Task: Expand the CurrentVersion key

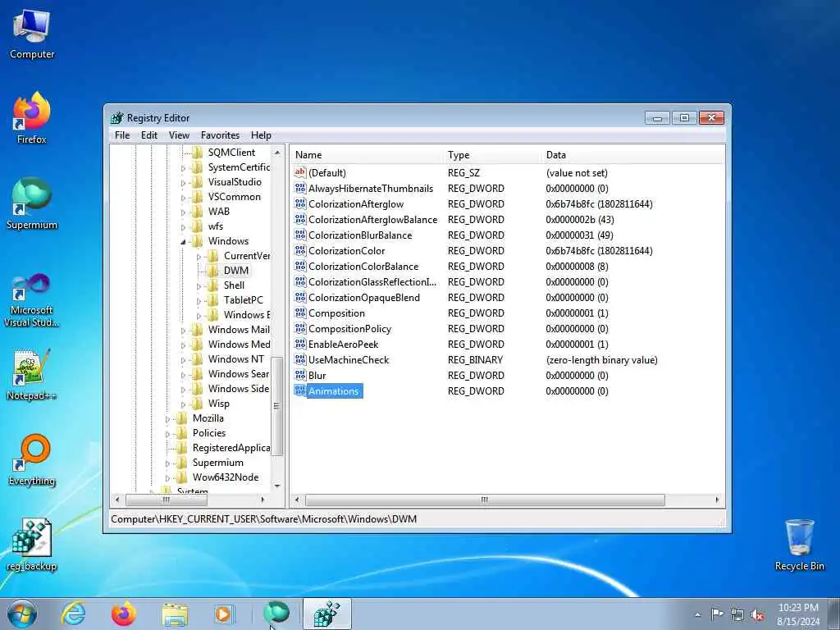Action: (x=199, y=257)
